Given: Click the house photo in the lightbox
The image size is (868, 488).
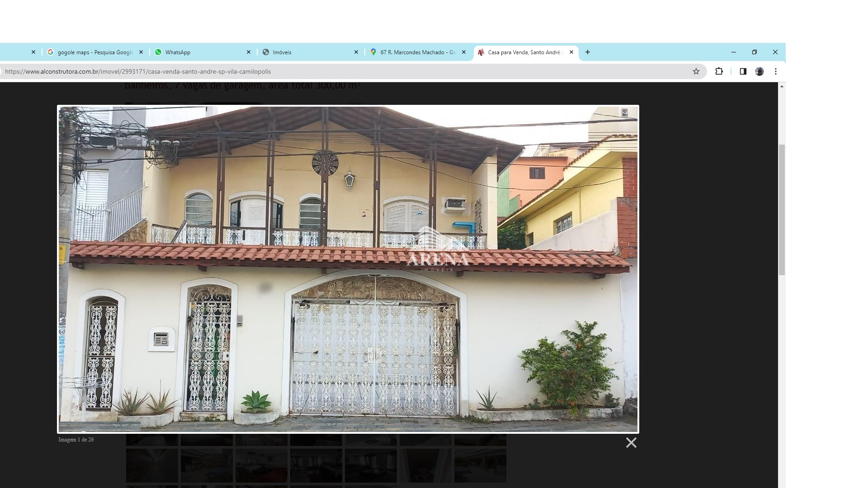Looking at the screenshot, I should pyautogui.click(x=348, y=269).
